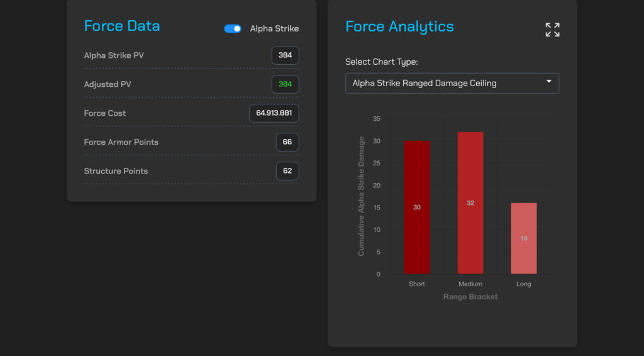Click the Force Armor Points value 66
Screen dimensions: 644x356
point(287,142)
